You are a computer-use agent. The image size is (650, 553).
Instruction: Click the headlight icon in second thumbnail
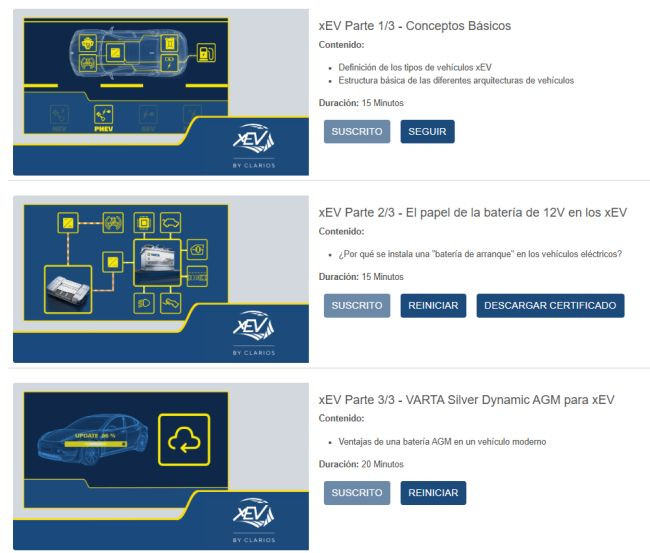[144, 303]
